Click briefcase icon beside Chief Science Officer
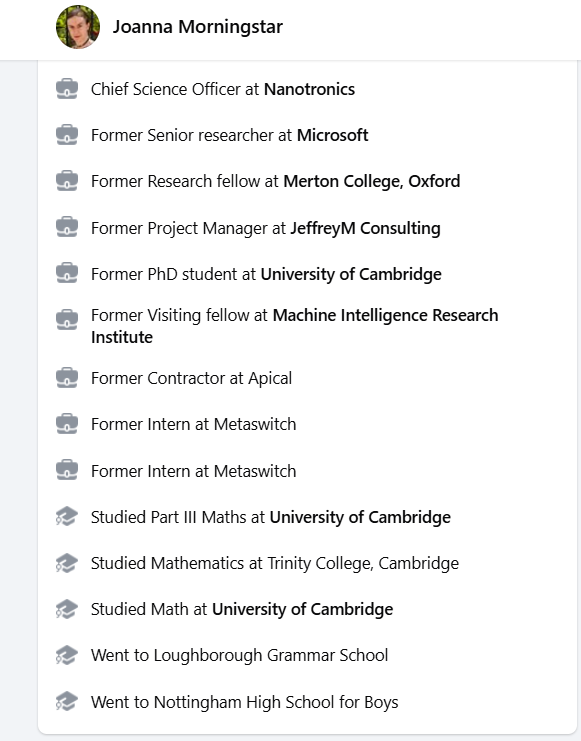The image size is (581, 741). click(x=67, y=89)
